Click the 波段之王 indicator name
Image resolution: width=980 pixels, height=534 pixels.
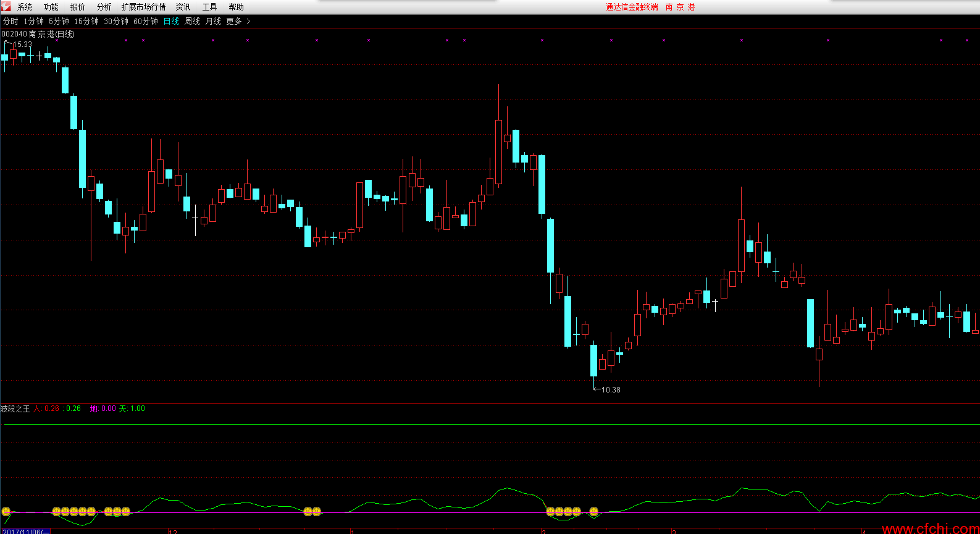coord(15,409)
